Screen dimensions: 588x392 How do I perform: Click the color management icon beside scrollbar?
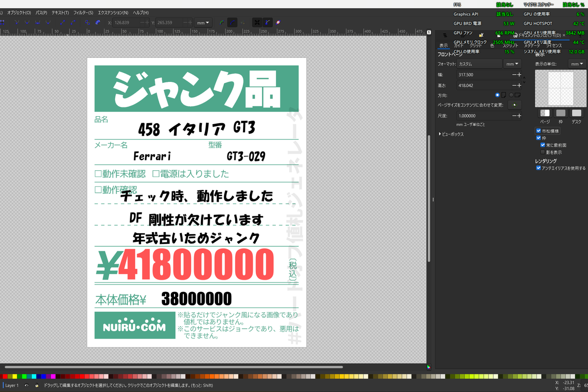[x=429, y=366]
